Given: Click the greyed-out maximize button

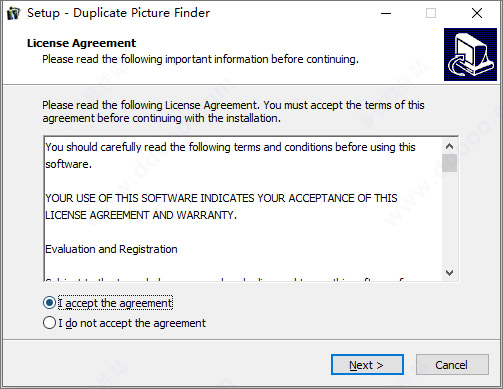Looking at the screenshot, I should click(431, 13).
